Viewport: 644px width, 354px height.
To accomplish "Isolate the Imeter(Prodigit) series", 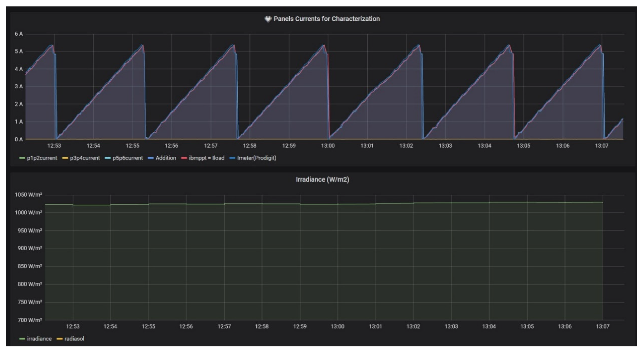I will pos(256,158).
